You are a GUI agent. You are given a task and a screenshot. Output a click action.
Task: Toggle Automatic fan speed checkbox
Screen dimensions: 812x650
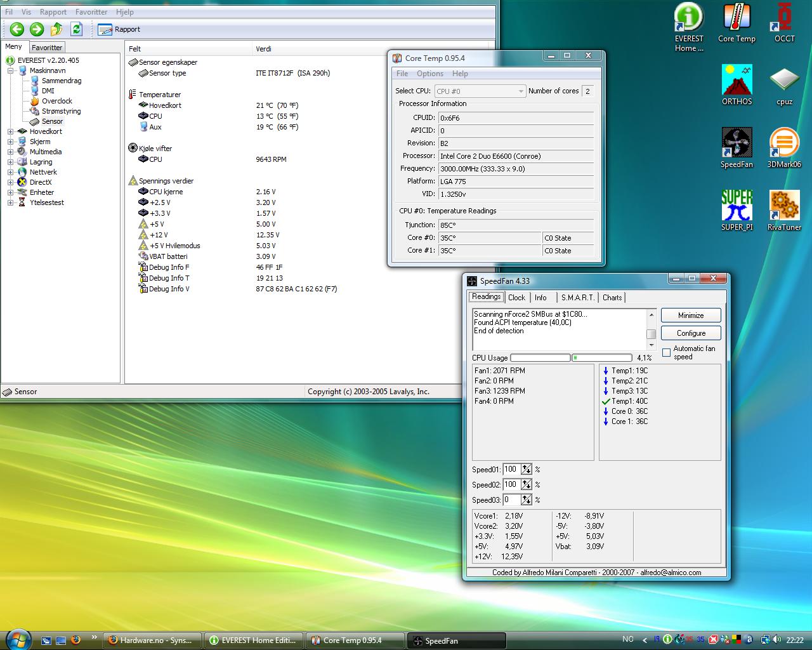[x=666, y=352]
